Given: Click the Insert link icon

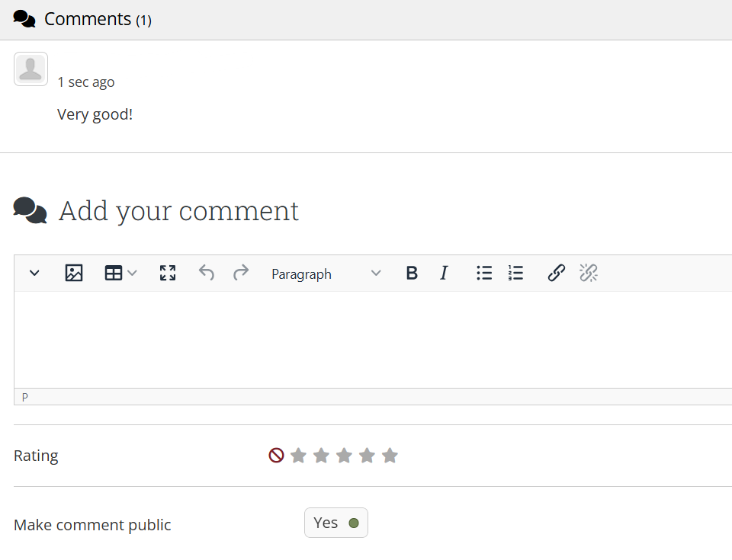Looking at the screenshot, I should click(x=556, y=274).
